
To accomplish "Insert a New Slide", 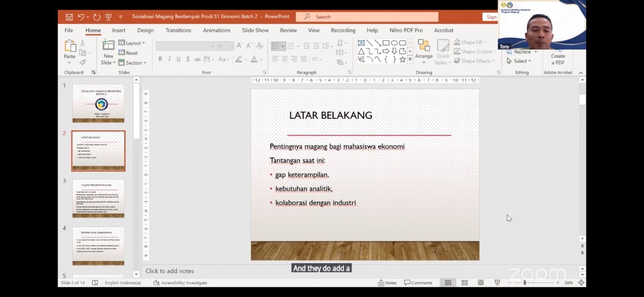I will click(108, 47).
